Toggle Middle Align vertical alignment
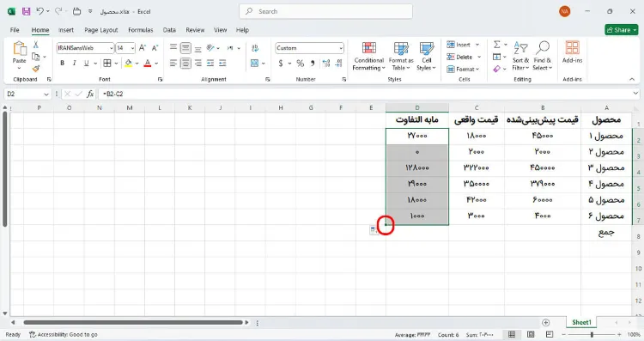 [185, 48]
